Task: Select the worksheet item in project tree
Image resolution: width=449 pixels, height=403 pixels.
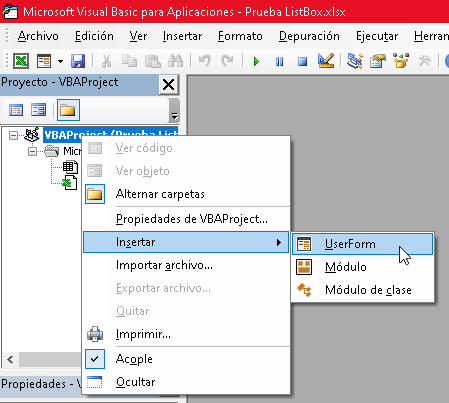Action: 70,167
